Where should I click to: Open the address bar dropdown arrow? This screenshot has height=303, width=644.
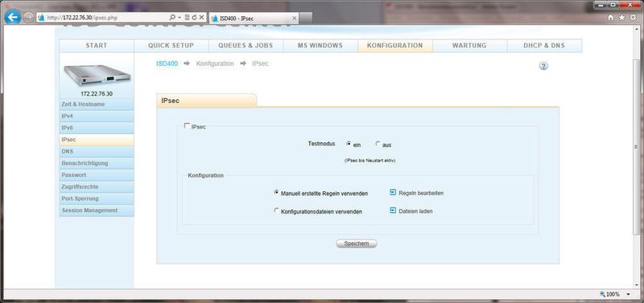pos(180,18)
